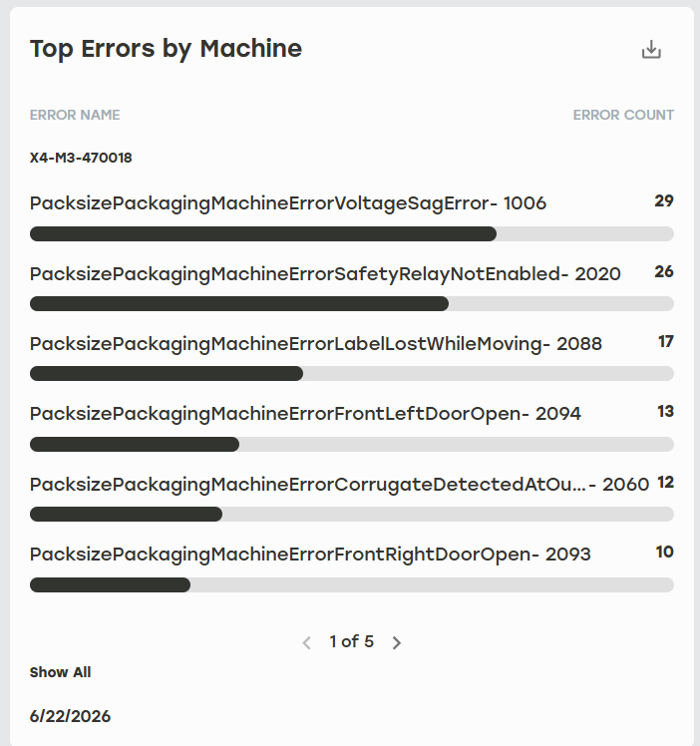This screenshot has width=700, height=746.
Task: Click the FrontRightDoorOpen progress bar
Action: pyautogui.click(x=351, y=584)
